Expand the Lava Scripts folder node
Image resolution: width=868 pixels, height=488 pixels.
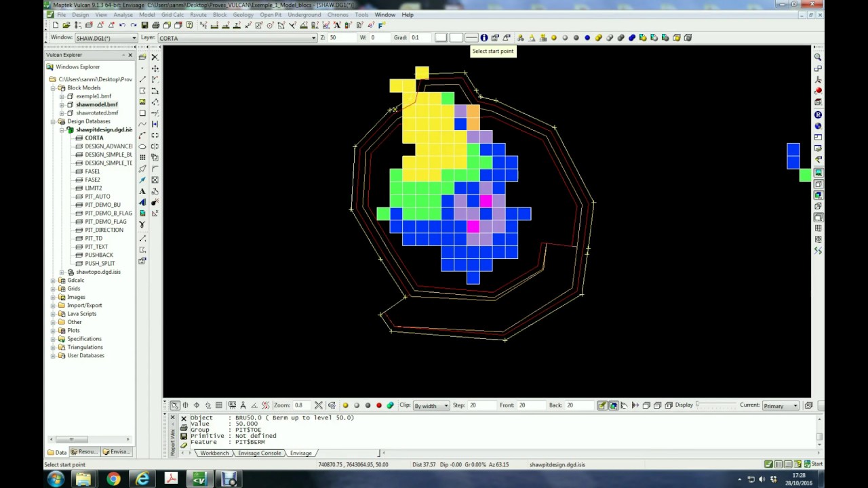point(53,314)
